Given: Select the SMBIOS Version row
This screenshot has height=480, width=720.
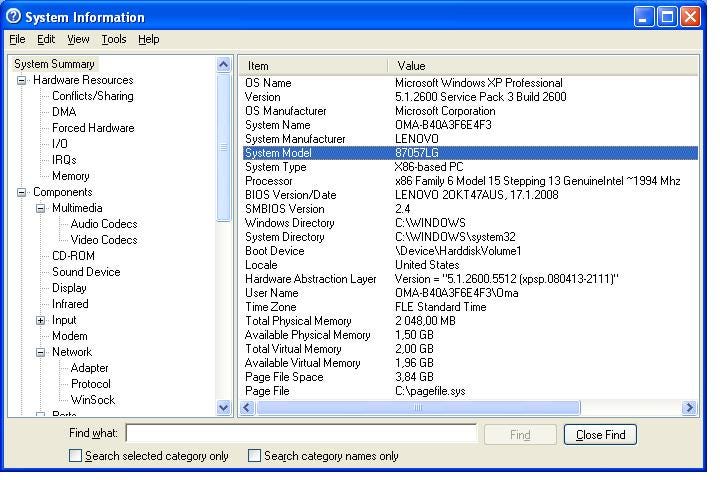Looking at the screenshot, I should pos(470,209).
